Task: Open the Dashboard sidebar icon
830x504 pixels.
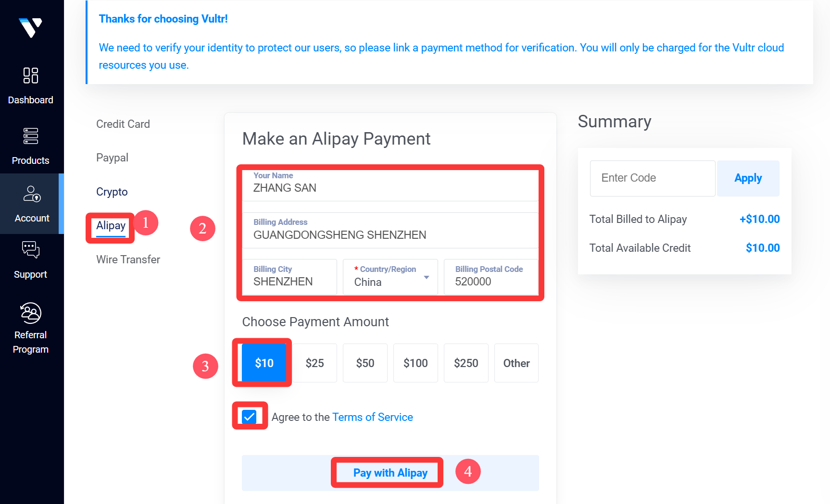Action: [31, 76]
